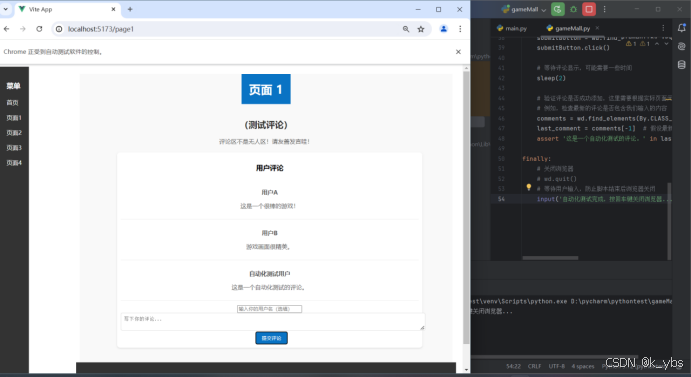Dismiss the automated test software infobar
The width and height of the screenshot is (691, 377).
pos(458,52)
